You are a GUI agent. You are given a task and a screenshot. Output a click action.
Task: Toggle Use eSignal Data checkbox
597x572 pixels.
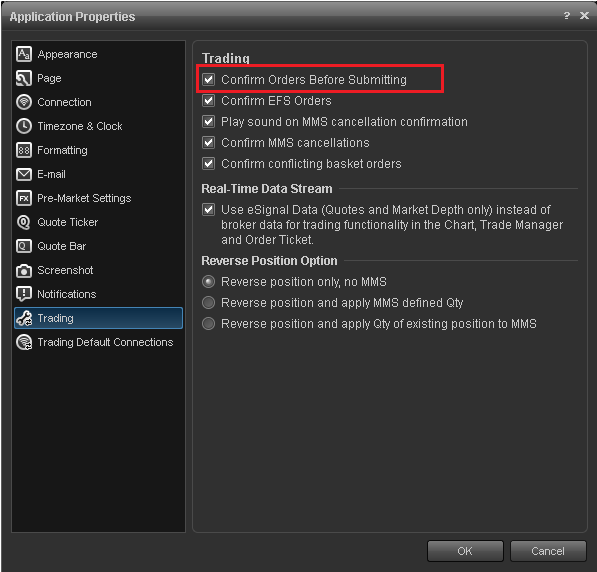208,209
